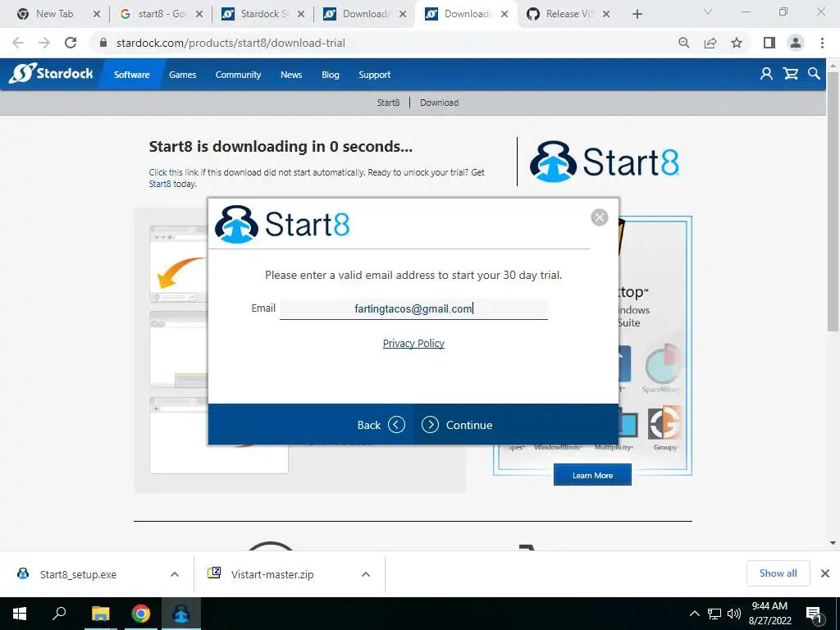
Task: Open the Games menu
Action: click(183, 75)
